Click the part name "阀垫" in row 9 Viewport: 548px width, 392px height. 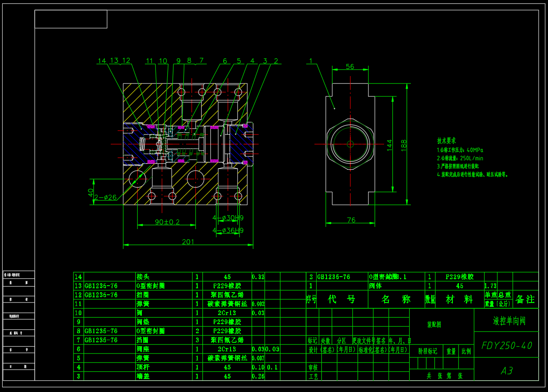[143, 322]
